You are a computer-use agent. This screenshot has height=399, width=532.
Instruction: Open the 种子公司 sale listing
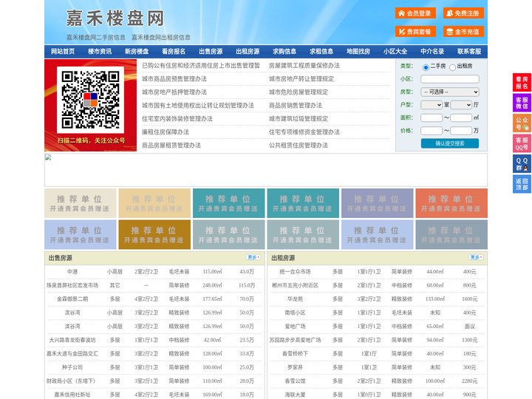72,367
